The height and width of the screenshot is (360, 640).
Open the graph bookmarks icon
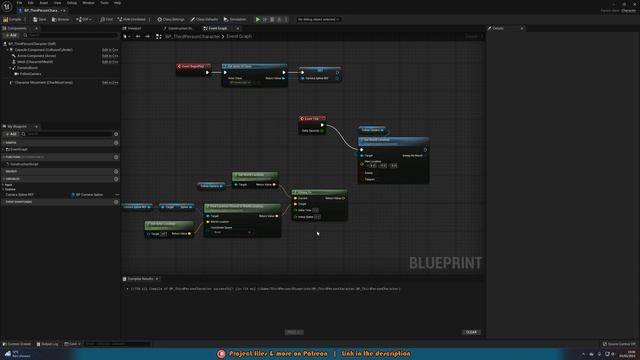point(126,36)
